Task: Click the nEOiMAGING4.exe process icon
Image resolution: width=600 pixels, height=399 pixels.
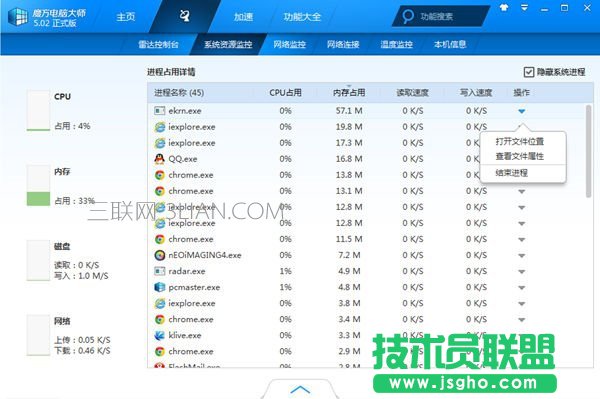Action: [x=160, y=255]
